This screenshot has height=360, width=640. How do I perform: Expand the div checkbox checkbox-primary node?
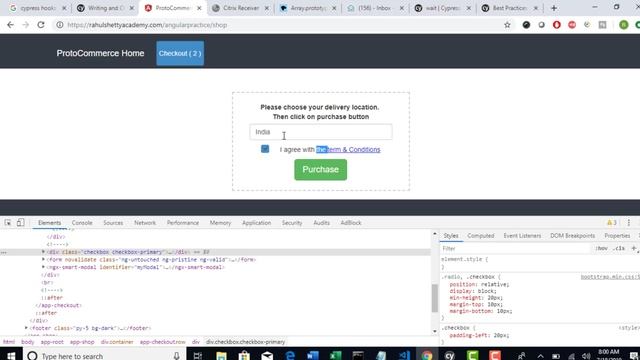(43, 252)
